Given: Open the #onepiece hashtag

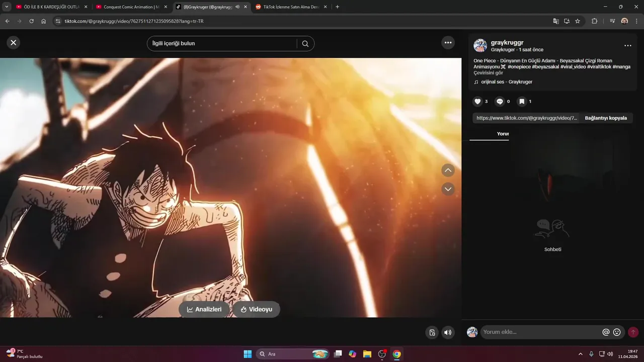Looking at the screenshot, I should coord(518,67).
